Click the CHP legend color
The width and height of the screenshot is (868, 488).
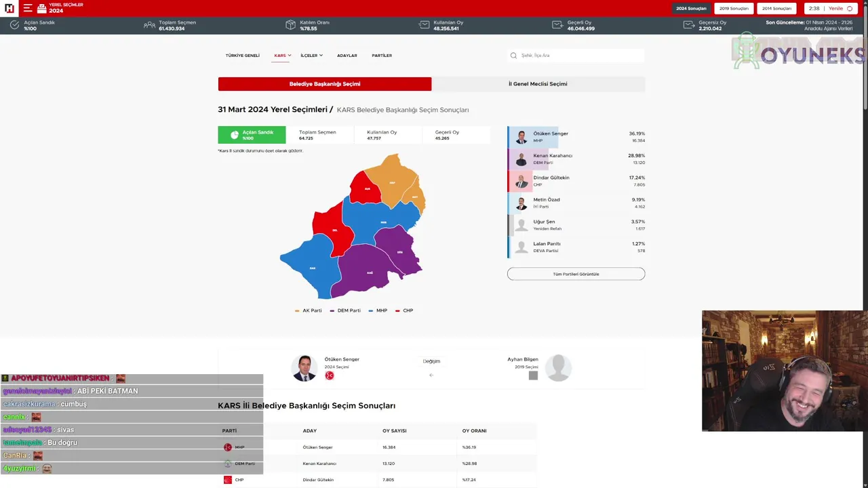point(397,310)
